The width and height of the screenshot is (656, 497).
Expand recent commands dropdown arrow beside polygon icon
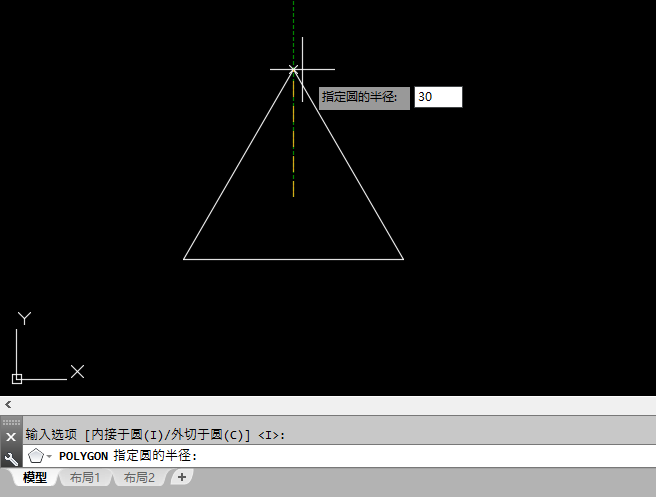[49, 456]
